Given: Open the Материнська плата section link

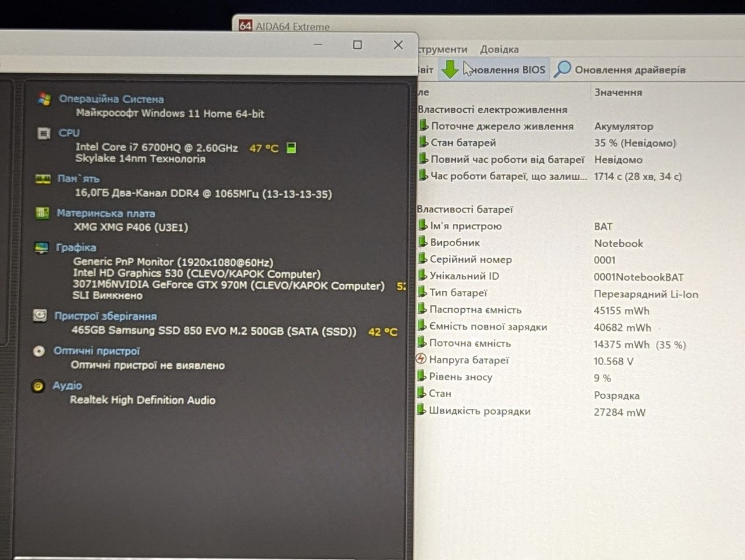Looking at the screenshot, I should (106, 213).
